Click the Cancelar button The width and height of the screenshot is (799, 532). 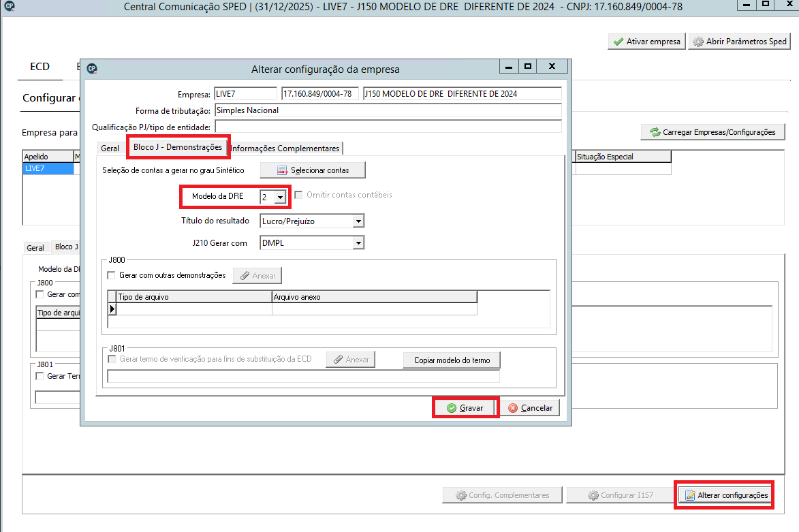(531, 408)
